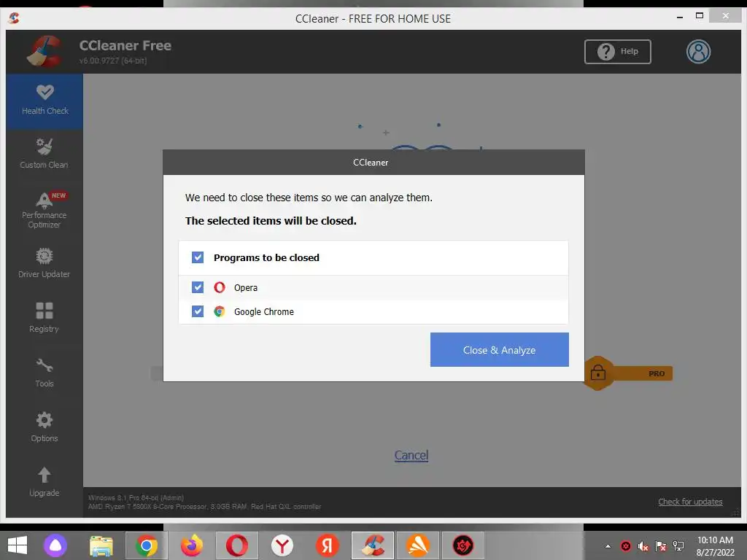747x560 pixels.
Task: Open the red Yandex Я taskbar icon
Action: pyautogui.click(x=328, y=545)
